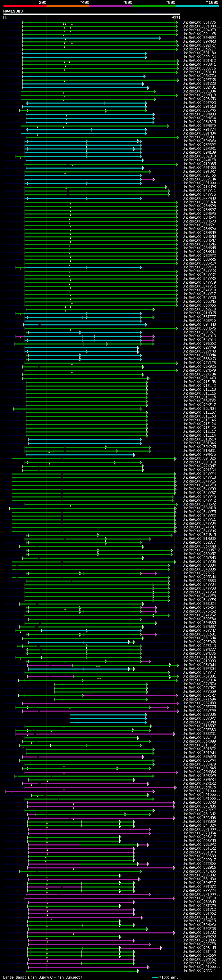This screenshot has height=980, width=222.
Task: Select subject UniRef100_Q6K9C5
Action: [199, 367]
